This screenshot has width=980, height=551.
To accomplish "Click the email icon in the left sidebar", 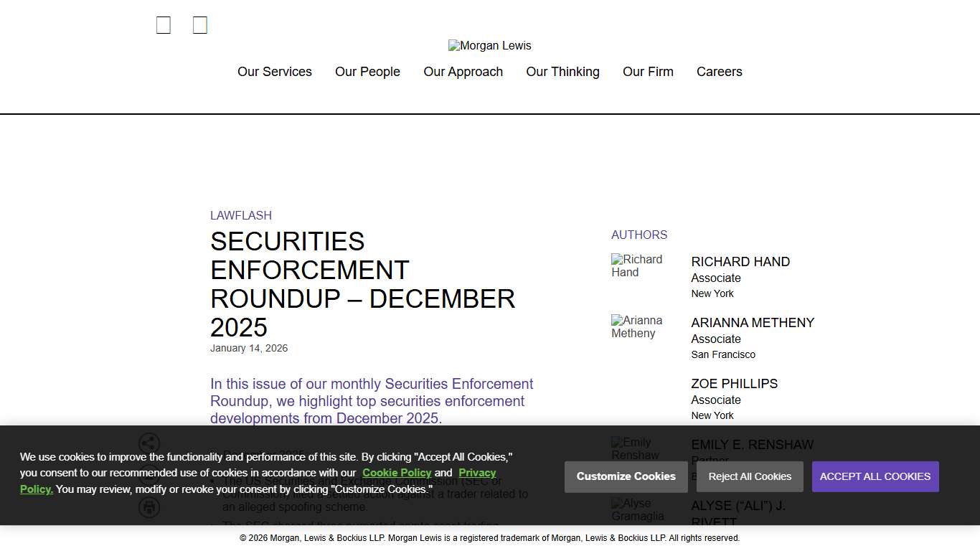I will pos(149,475).
